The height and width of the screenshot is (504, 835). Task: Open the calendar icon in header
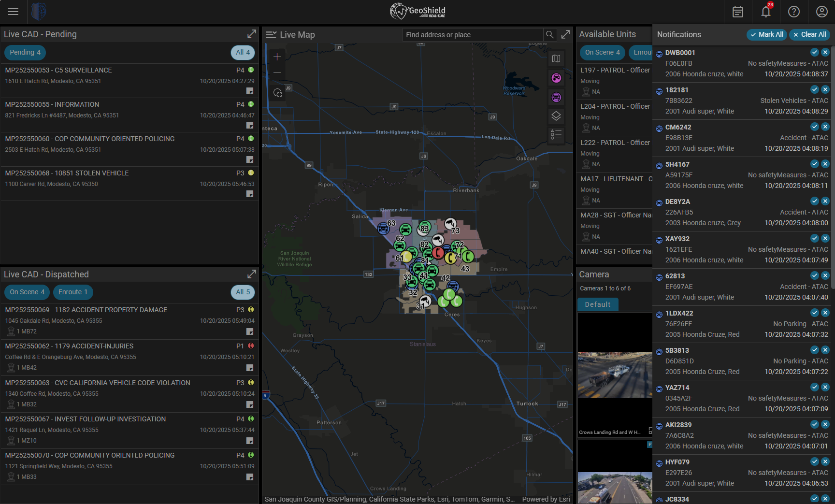738,12
